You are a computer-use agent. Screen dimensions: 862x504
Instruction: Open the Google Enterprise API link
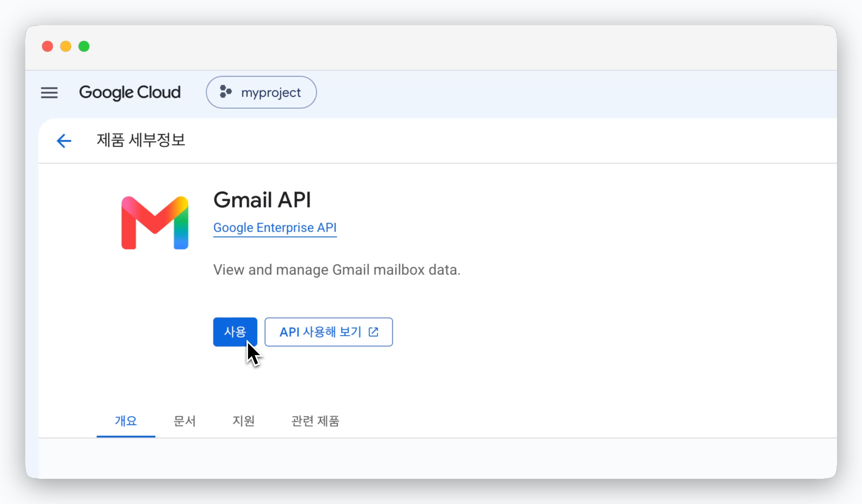point(275,228)
